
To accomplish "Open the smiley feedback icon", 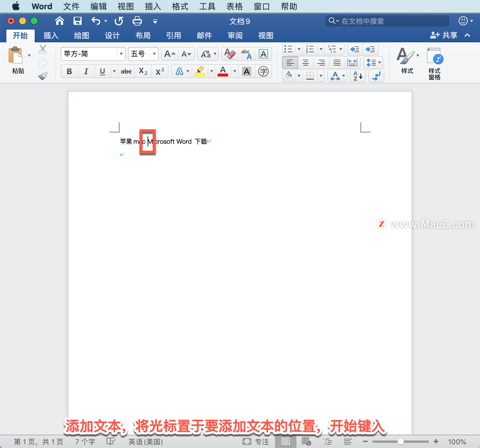I will click(x=463, y=21).
